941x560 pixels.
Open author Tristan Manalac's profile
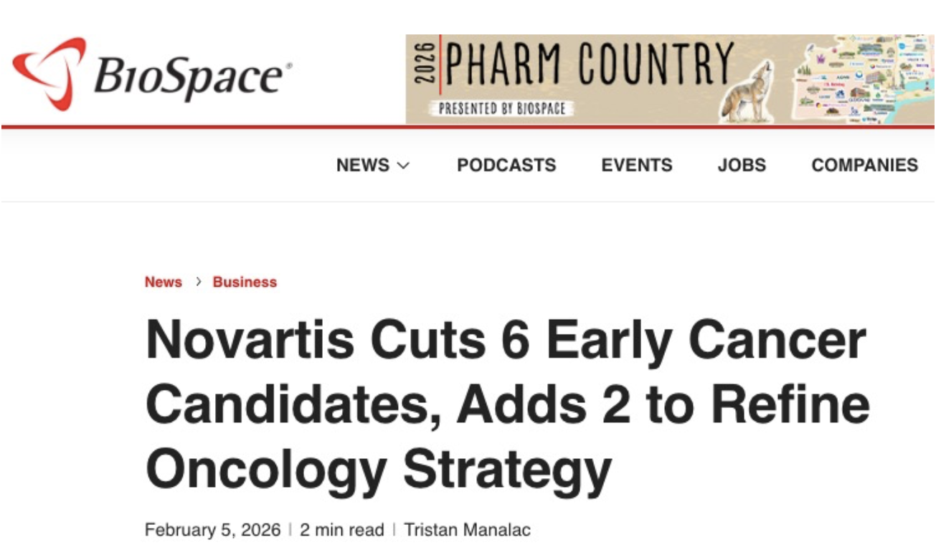pos(467,531)
